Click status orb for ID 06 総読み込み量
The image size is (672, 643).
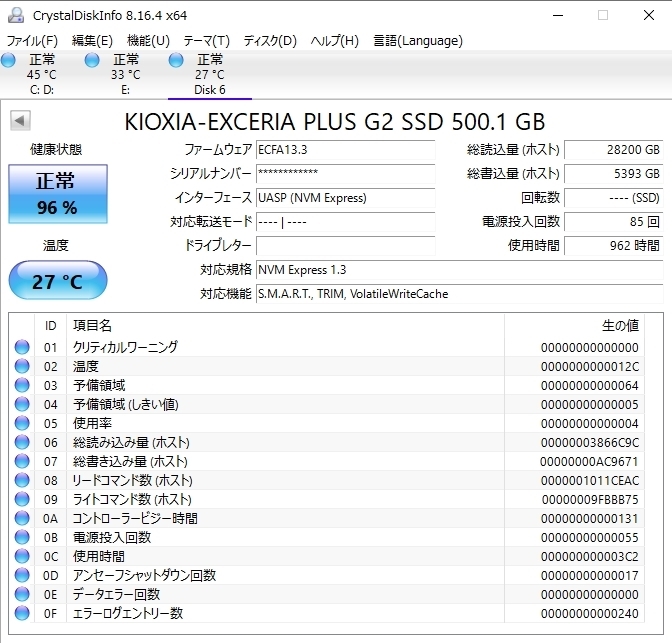[x=22, y=442]
